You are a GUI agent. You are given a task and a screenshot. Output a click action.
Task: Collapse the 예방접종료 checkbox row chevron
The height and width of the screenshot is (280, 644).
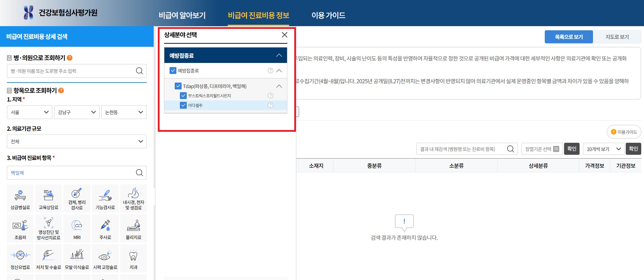279,71
